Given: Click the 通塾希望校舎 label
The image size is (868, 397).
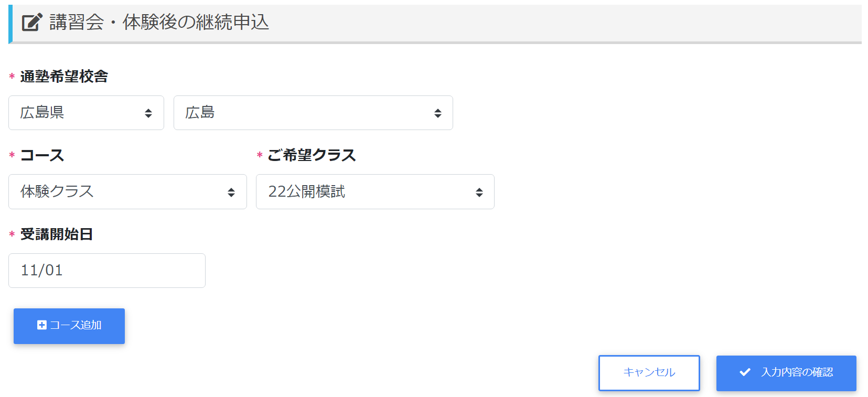Looking at the screenshot, I should tap(64, 77).
